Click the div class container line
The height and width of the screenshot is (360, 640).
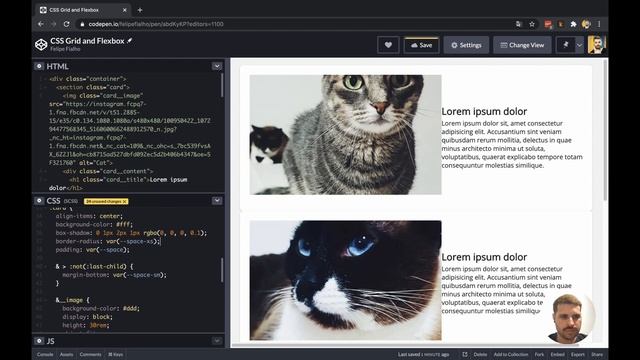coord(88,78)
